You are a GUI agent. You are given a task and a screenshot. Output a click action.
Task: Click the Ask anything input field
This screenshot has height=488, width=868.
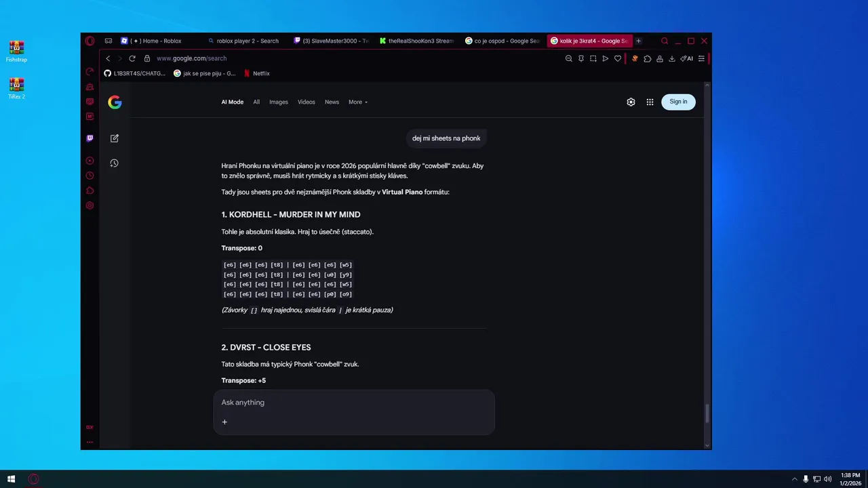(354, 403)
